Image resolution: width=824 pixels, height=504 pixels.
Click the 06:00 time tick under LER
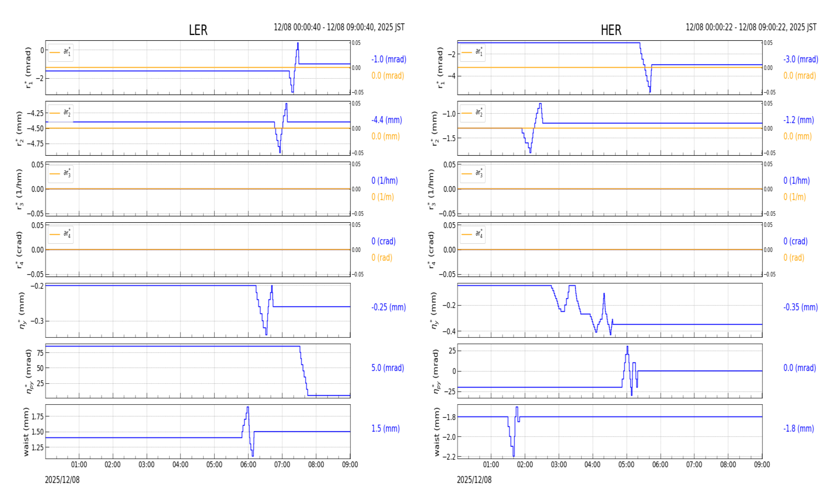(x=248, y=465)
